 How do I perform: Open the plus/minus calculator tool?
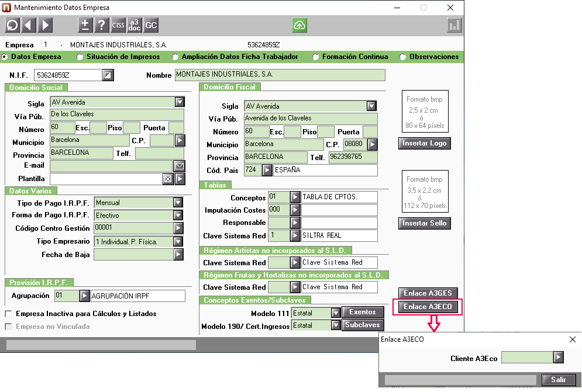(85, 25)
